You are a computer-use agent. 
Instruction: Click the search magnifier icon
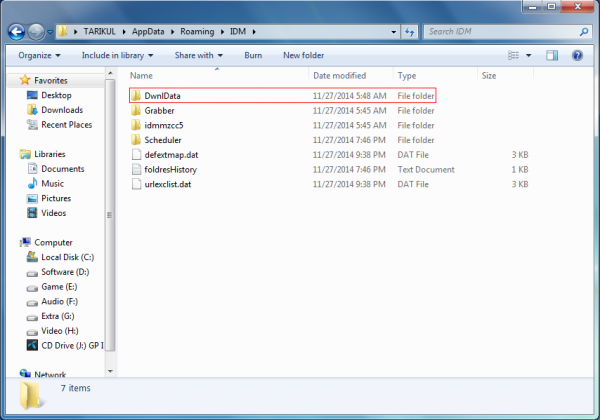tap(584, 32)
